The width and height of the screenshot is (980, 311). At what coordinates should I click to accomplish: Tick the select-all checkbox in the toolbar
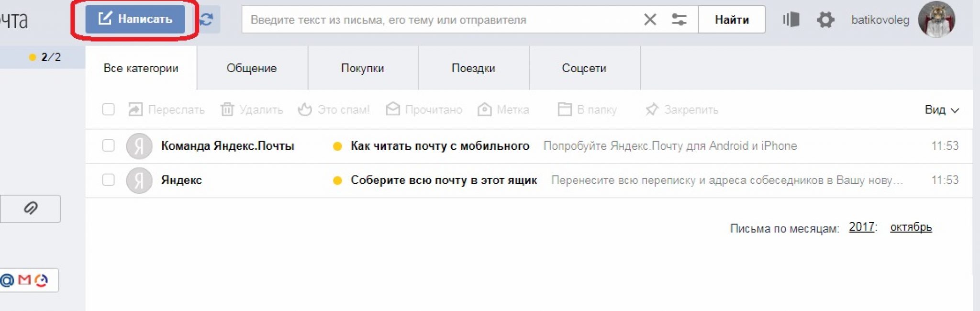coord(109,110)
